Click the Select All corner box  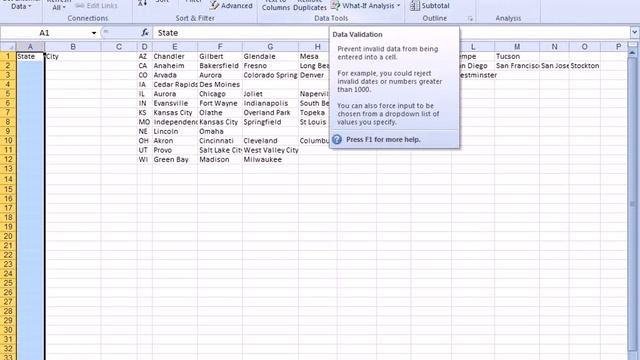(x=8, y=47)
